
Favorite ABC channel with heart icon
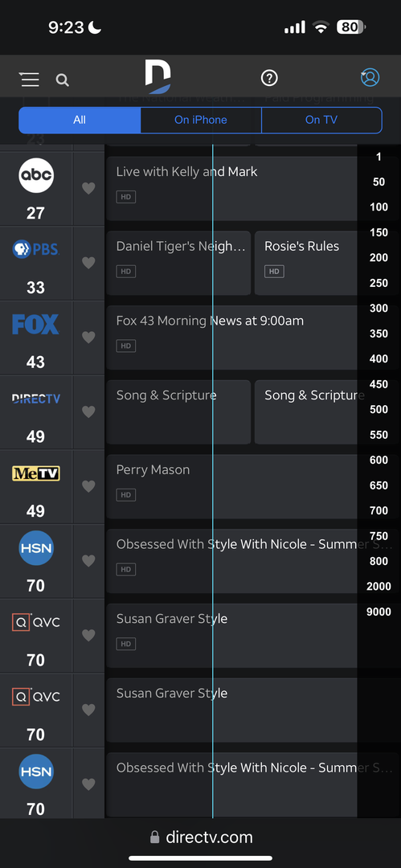(x=88, y=188)
